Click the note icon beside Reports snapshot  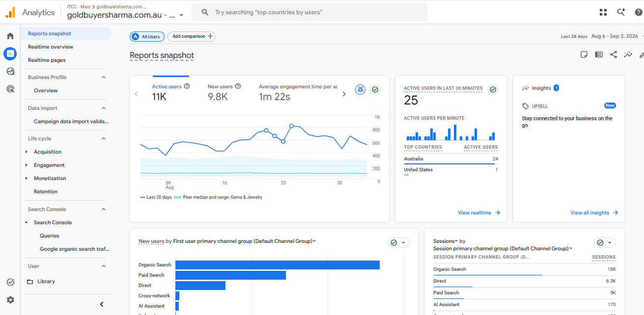click(584, 54)
